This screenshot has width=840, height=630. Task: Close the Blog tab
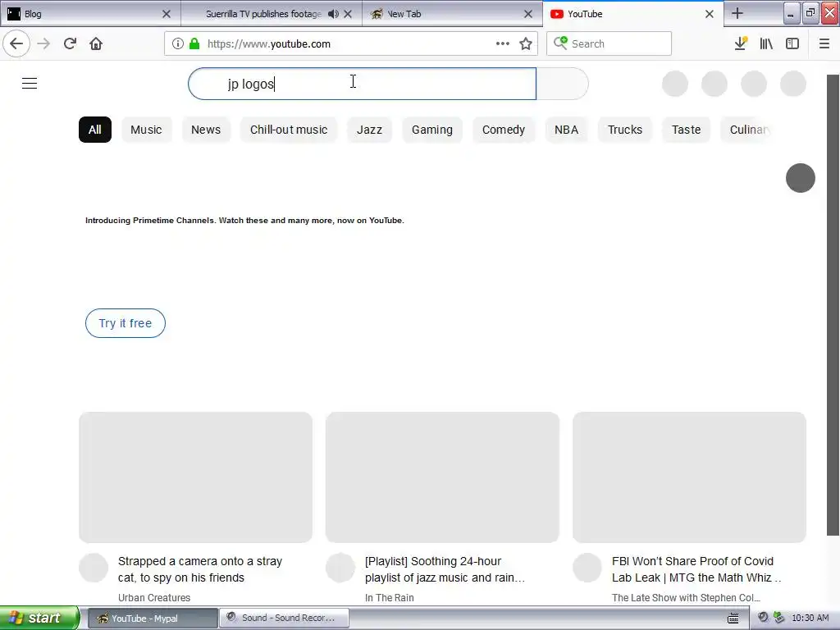pos(166,14)
